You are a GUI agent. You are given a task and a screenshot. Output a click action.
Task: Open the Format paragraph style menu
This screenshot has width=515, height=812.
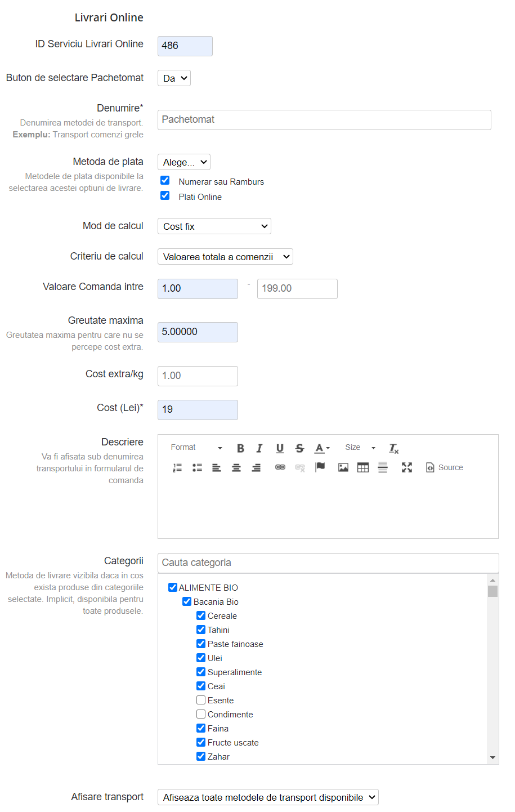[196, 448]
